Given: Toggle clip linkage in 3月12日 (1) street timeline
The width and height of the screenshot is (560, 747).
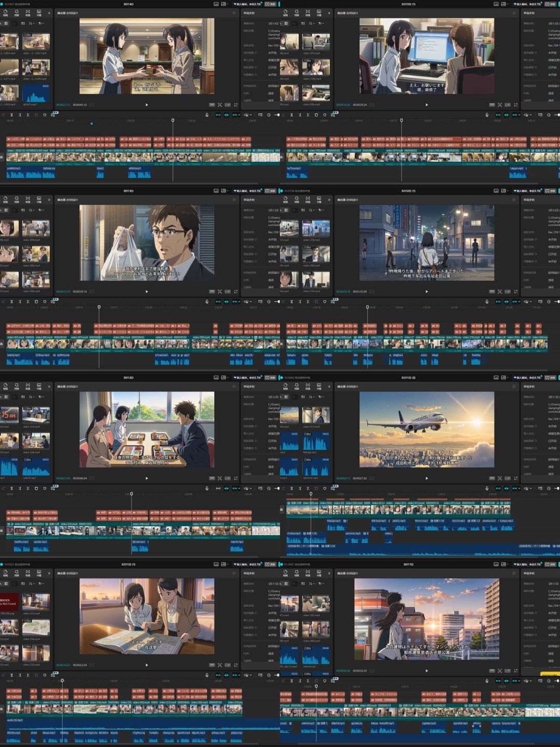Looking at the screenshot, I should 514,301.
